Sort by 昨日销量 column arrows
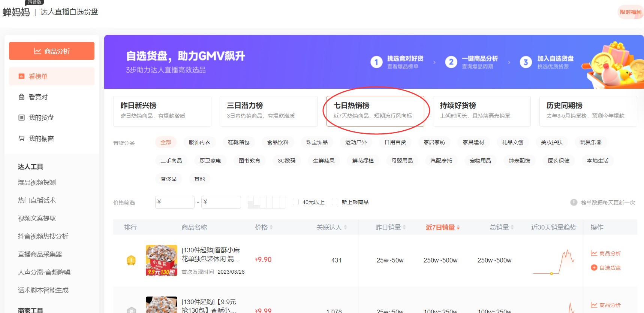Viewport: 644px width, 313px height. [404, 227]
